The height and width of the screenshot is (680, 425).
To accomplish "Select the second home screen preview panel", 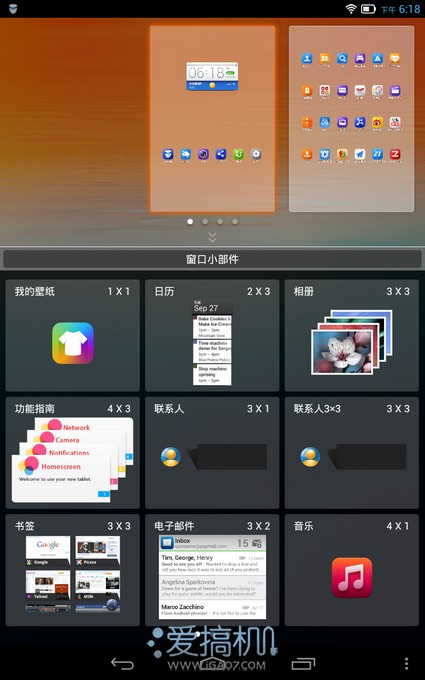I will point(352,119).
